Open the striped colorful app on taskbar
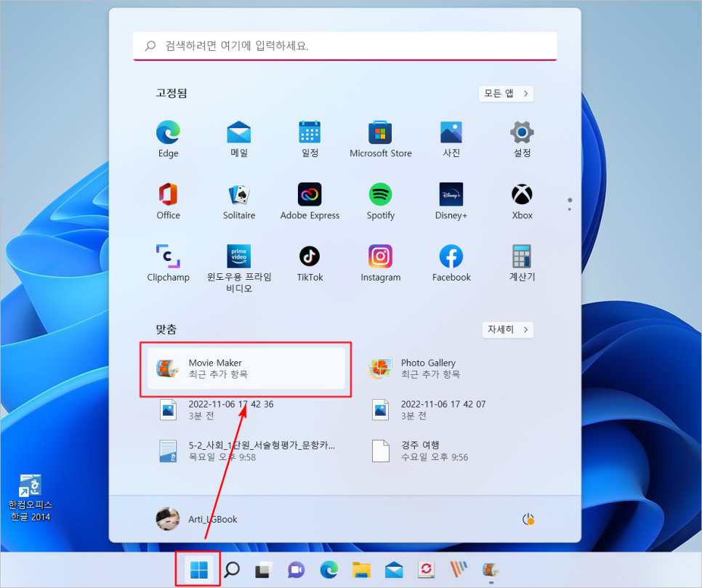Viewport: 702px width, 588px height. pos(459,570)
